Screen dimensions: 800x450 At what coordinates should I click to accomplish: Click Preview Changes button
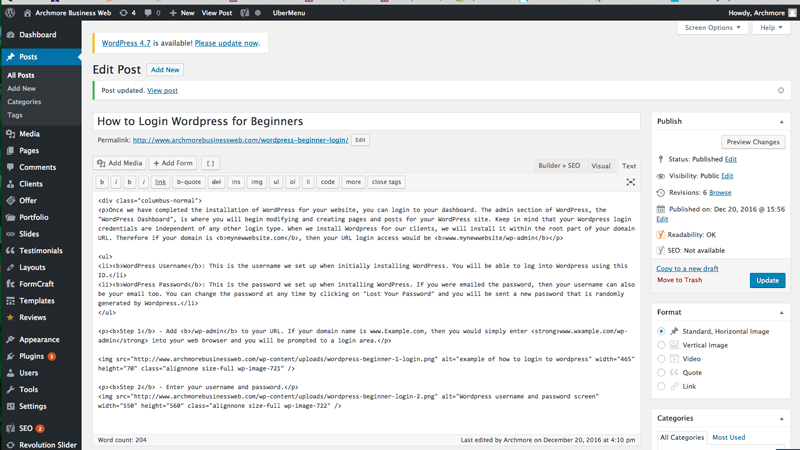(753, 142)
